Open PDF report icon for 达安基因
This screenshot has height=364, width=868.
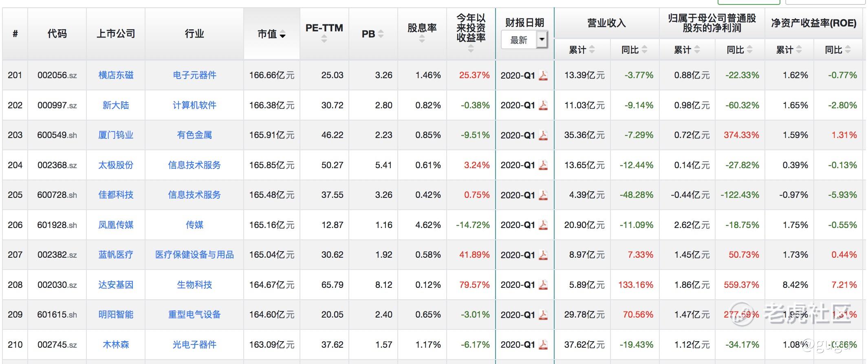pyautogui.click(x=543, y=285)
